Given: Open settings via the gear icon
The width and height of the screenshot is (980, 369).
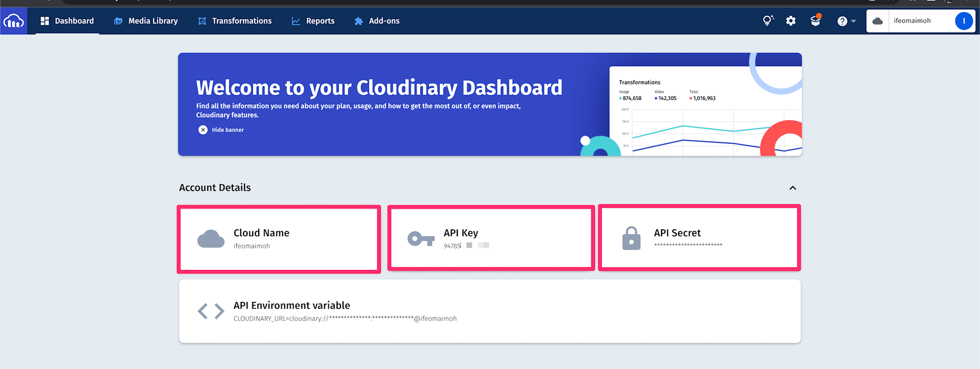Looking at the screenshot, I should pos(791,21).
